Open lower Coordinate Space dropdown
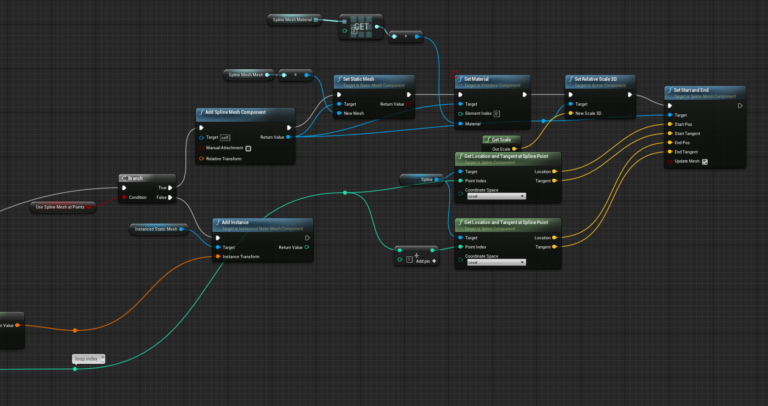The width and height of the screenshot is (768, 406). coord(495,262)
